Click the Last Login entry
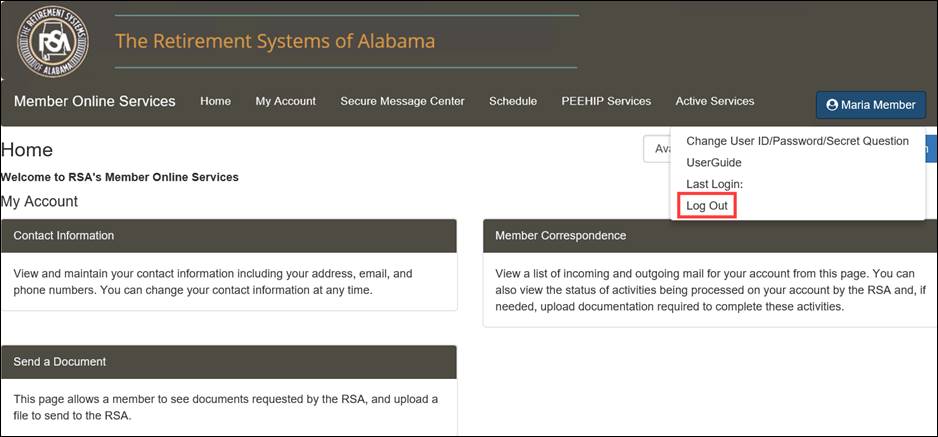The height and width of the screenshot is (437, 938). click(x=714, y=185)
